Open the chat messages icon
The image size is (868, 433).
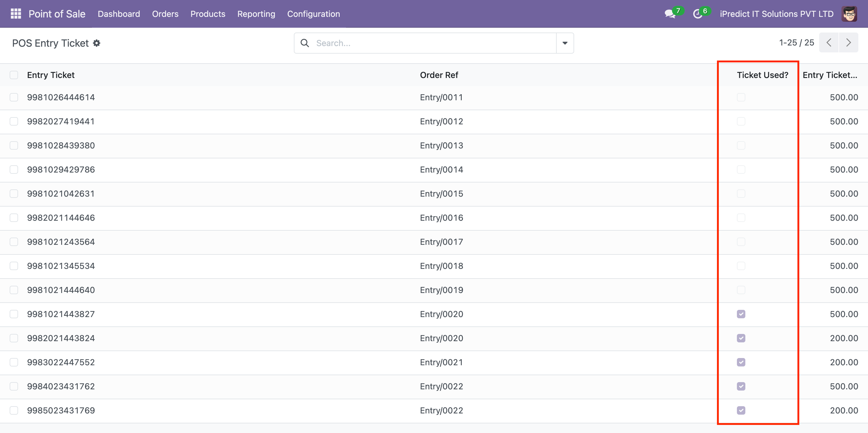(669, 14)
